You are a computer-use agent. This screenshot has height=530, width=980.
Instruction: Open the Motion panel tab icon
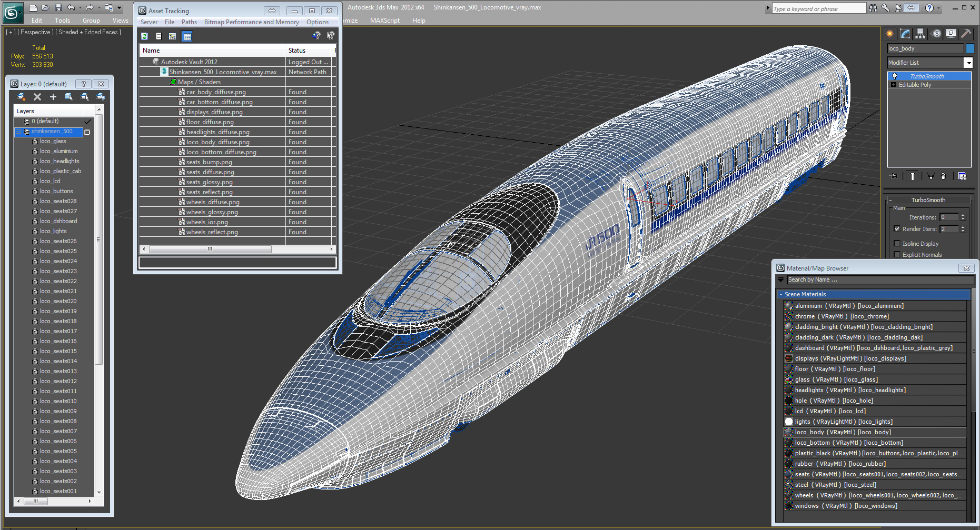coord(936,34)
